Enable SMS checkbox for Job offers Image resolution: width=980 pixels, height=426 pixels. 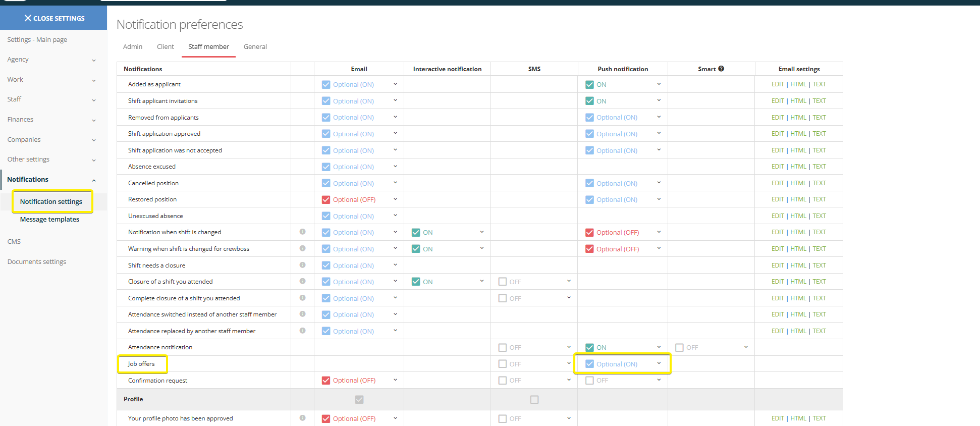tap(502, 364)
